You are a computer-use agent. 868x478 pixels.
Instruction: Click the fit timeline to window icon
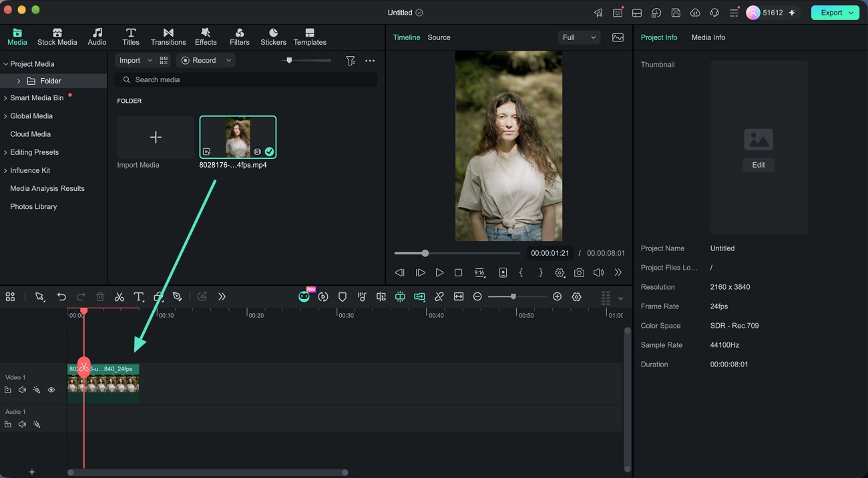coord(459,297)
